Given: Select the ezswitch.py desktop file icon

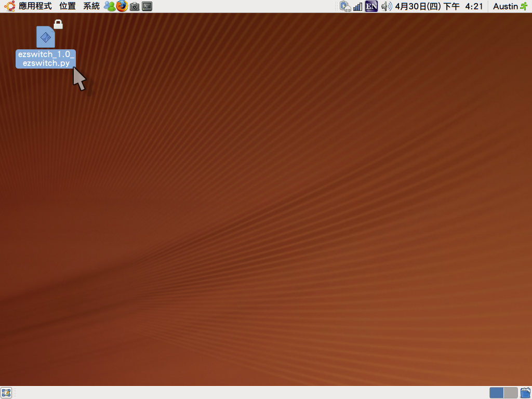Looking at the screenshot, I should [x=46, y=37].
